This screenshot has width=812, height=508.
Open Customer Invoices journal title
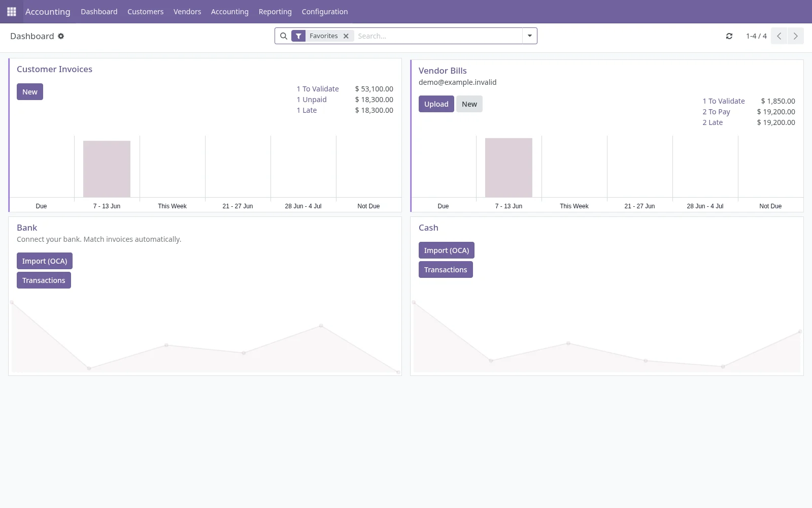54,69
